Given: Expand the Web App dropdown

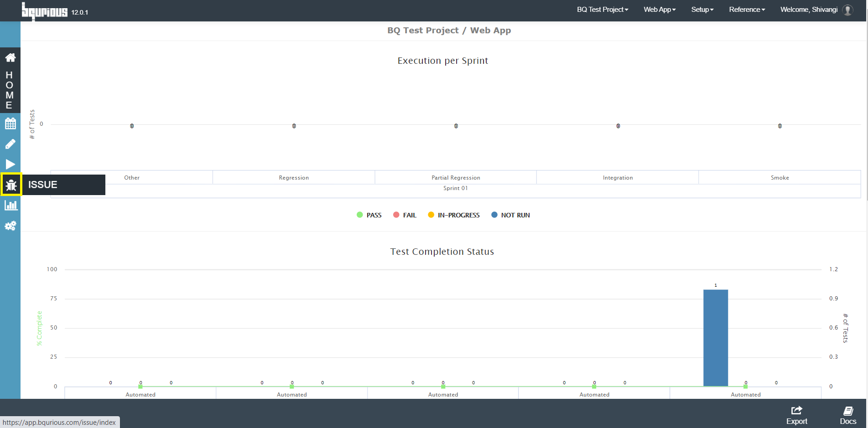Looking at the screenshot, I should coord(660,10).
